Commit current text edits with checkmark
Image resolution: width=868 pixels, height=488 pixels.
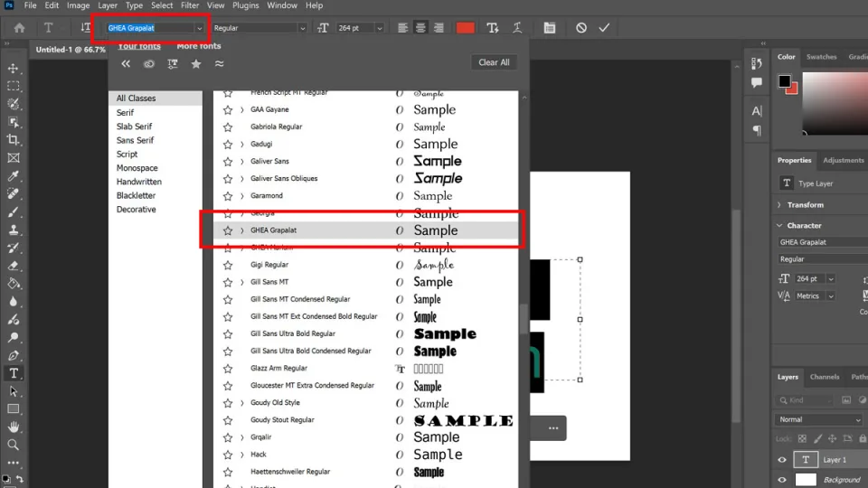click(x=604, y=28)
